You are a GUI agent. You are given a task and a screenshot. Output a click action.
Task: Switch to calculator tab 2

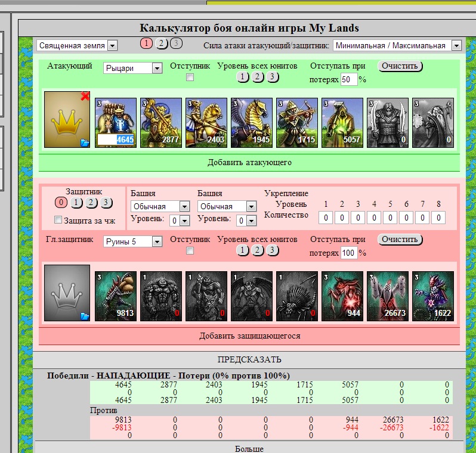161,44
